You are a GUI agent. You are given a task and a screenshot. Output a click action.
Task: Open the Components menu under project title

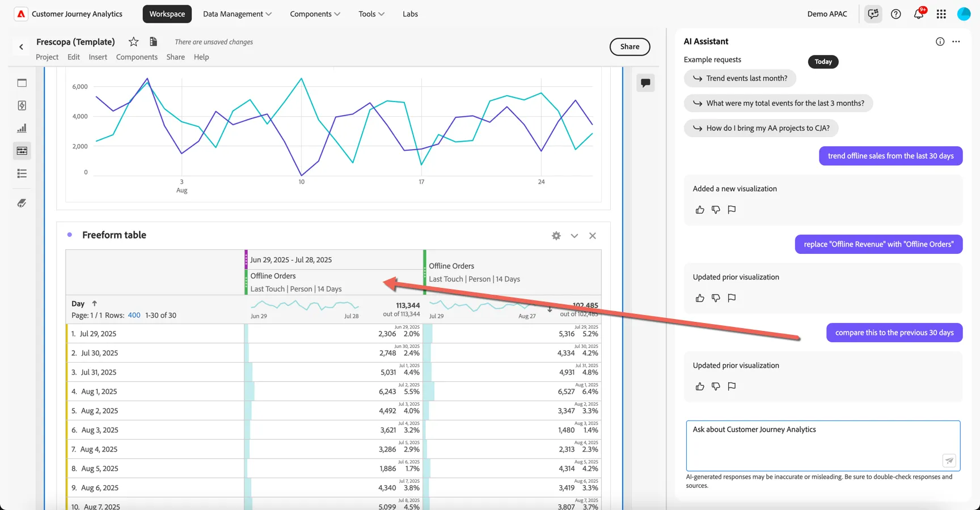(x=137, y=57)
